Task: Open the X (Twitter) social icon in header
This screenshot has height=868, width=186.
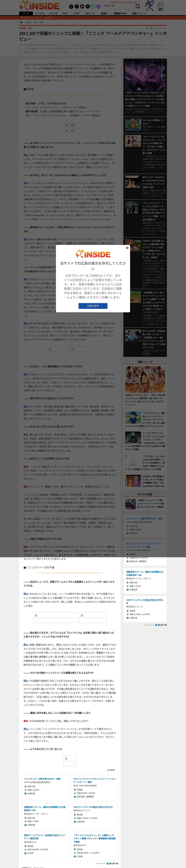Action: pos(71,6)
